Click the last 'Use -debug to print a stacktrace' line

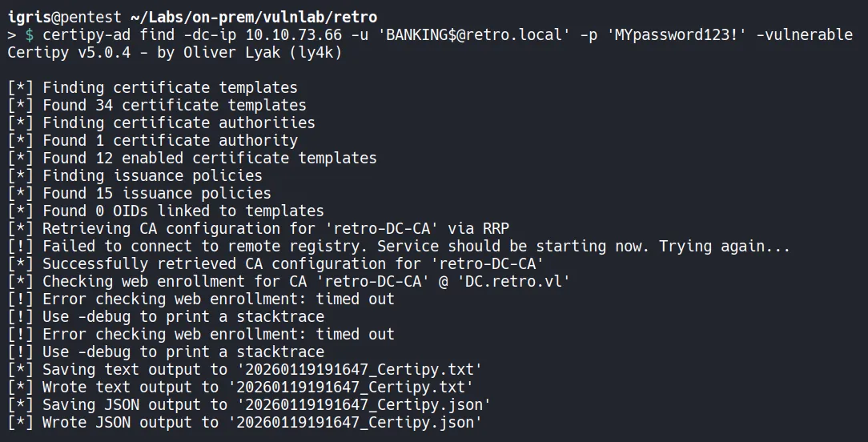[x=183, y=352]
